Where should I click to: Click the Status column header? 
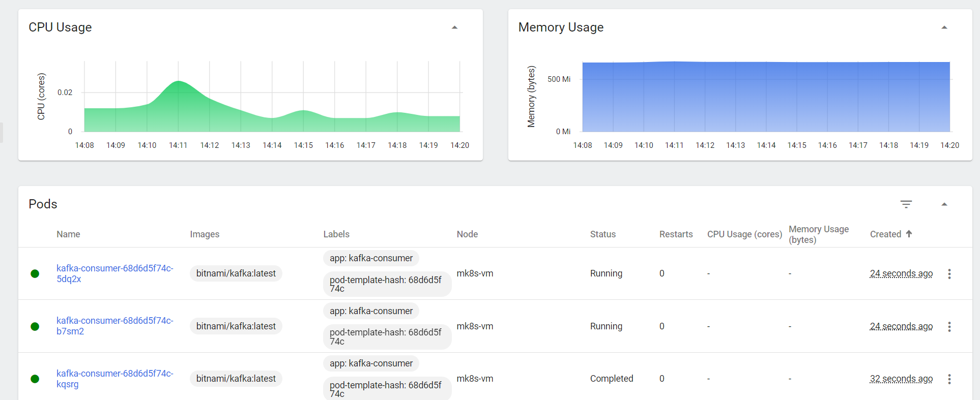click(x=603, y=234)
